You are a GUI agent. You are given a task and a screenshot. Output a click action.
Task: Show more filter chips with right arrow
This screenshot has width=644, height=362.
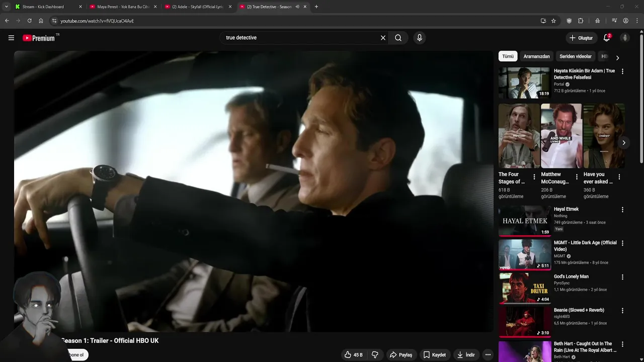click(617, 57)
